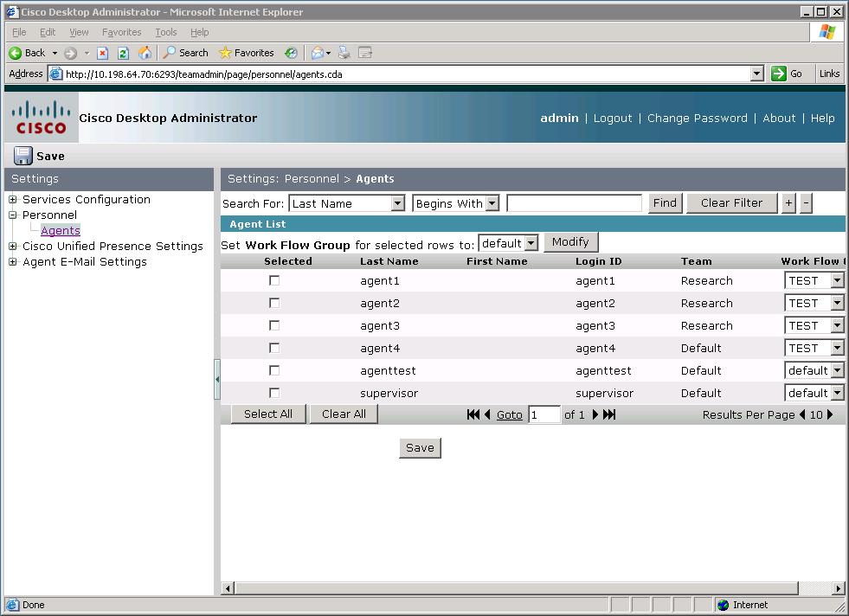The width and height of the screenshot is (849, 616).
Task: Open the Tools menu
Action: click(x=166, y=33)
